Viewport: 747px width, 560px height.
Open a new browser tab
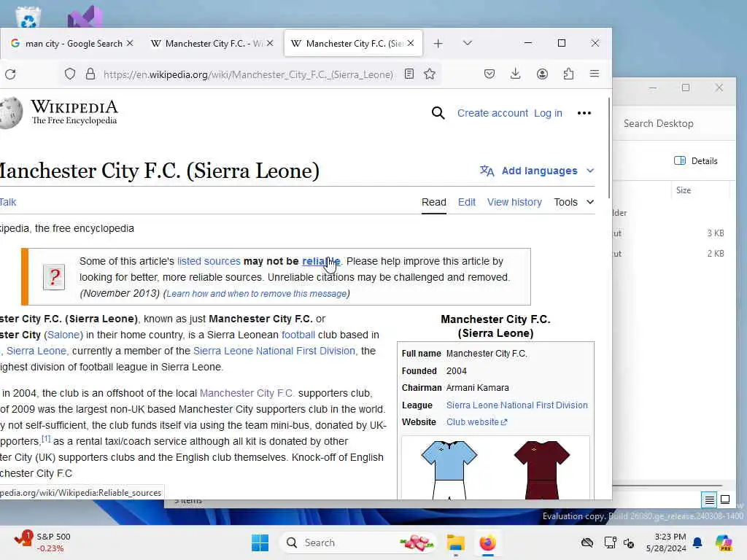click(438, 43)
